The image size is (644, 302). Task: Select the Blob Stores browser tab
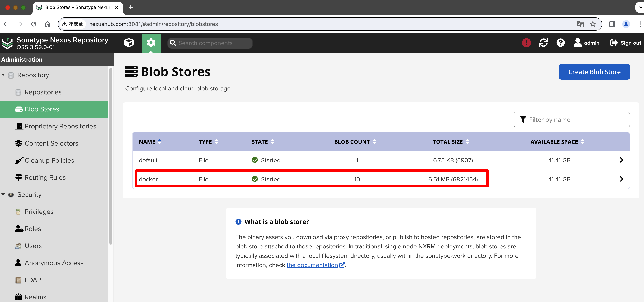click(78, 8)
